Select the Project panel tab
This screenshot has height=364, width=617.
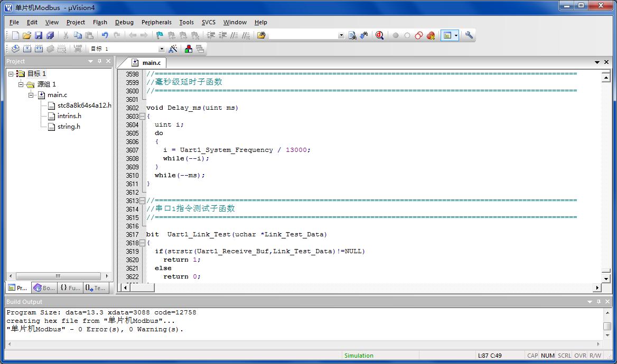coord(18,288)
